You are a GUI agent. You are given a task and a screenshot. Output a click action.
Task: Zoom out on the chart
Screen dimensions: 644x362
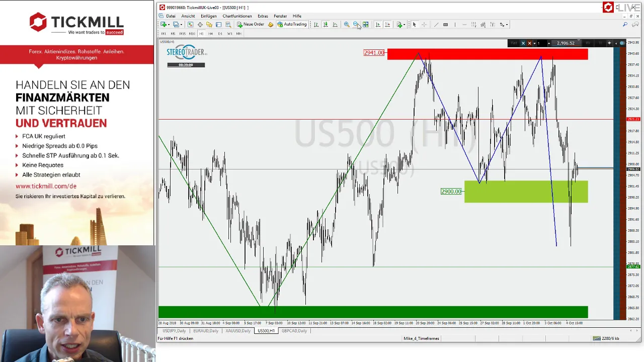click(x=356, y=24)
